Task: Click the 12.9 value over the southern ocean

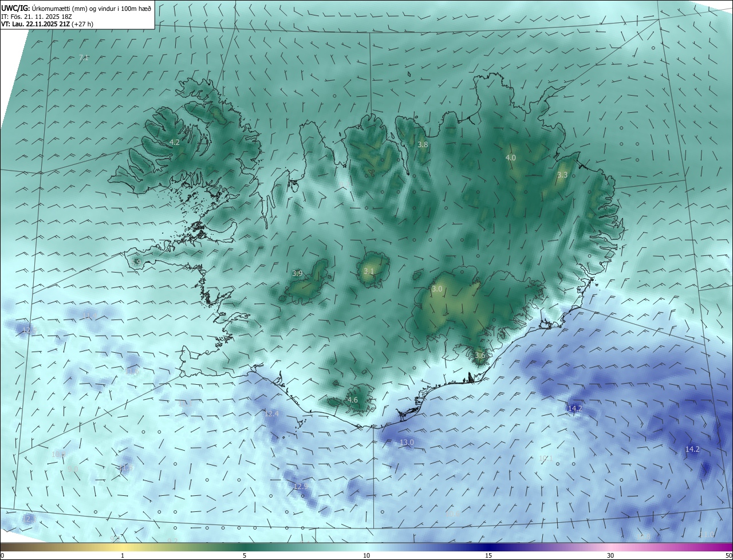Action: tap(301, 486)
